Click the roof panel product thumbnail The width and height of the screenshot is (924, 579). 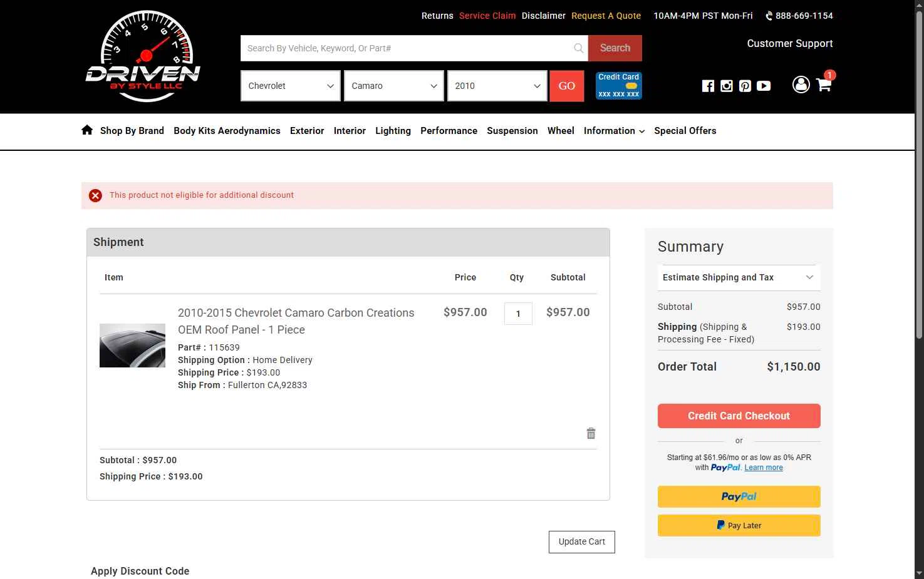[x=132, y=346]
